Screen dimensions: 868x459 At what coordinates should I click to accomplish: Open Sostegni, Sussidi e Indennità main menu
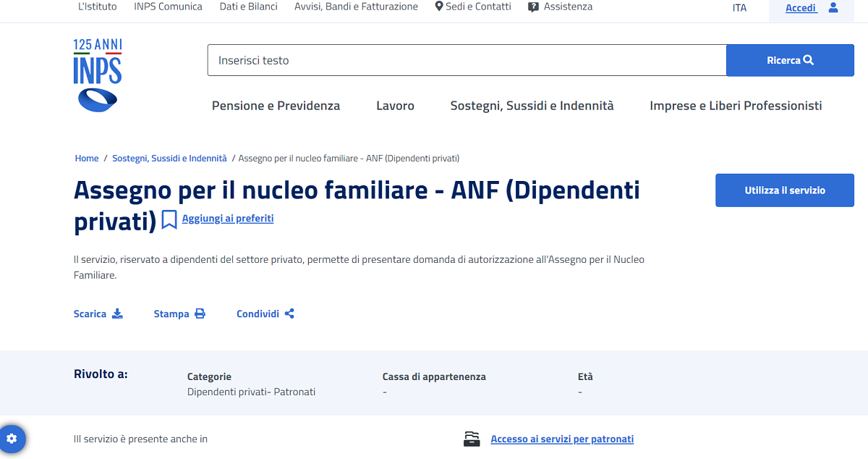point(532,106)
